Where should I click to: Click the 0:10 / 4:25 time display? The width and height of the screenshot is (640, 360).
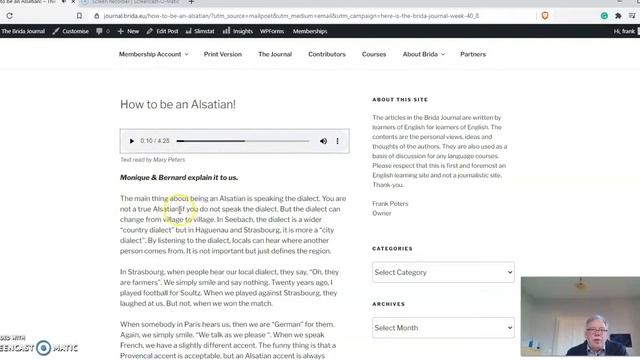coord(155,141)
